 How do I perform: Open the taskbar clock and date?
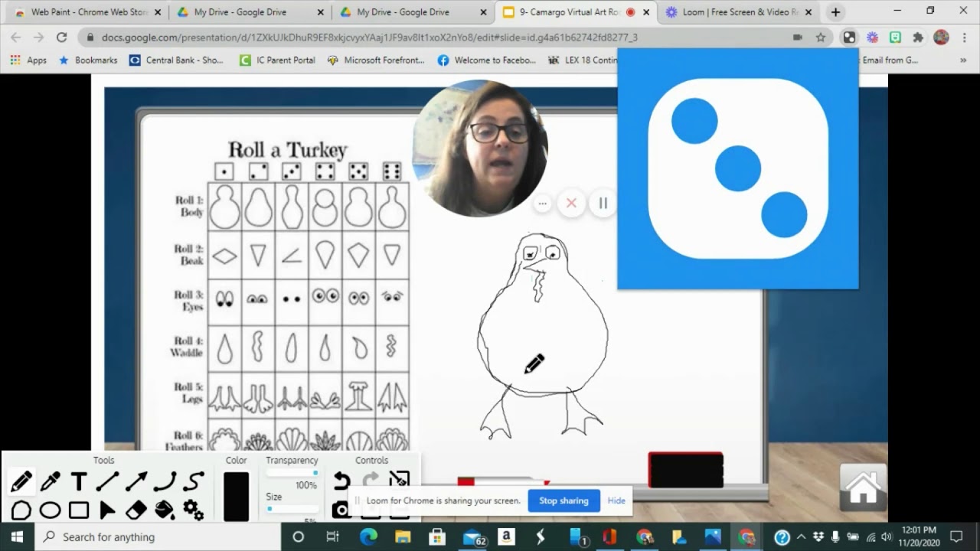pos(919,536)
